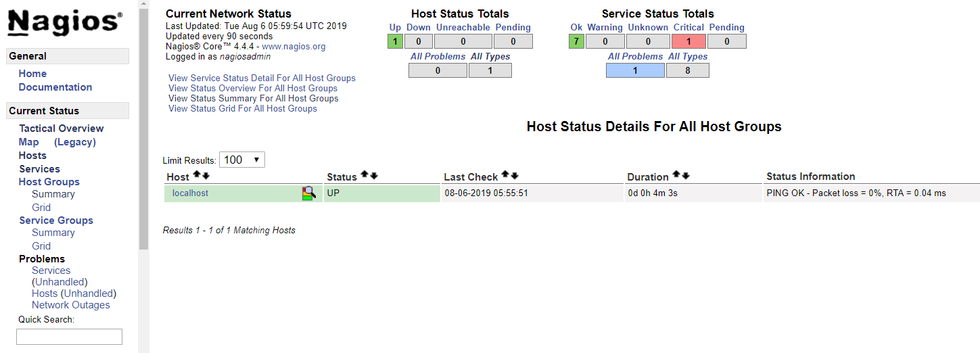Visit www.nagios.org link

[x=294, y=47]
